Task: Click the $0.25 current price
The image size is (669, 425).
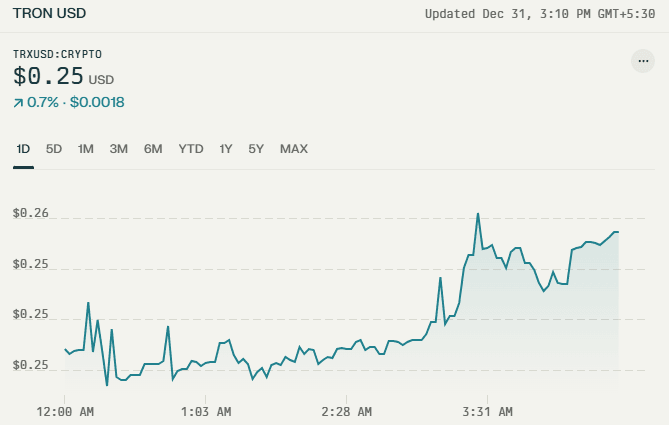Action: tap(48, 76)
